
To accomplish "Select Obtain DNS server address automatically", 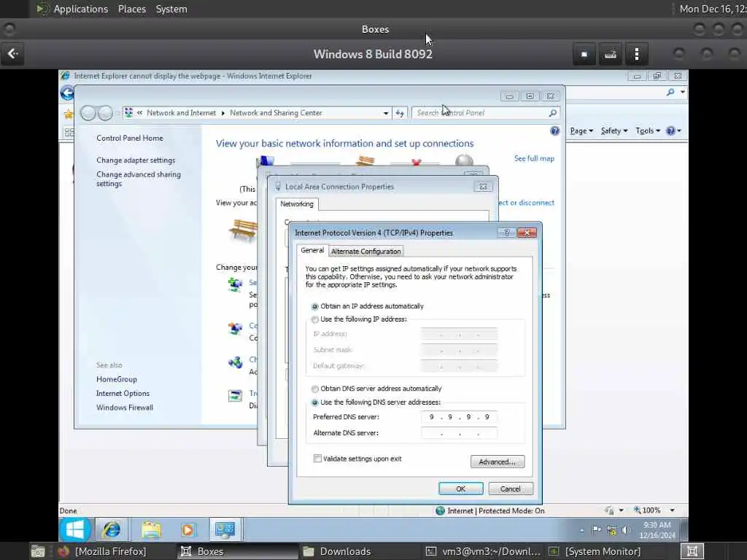I will click(x=314, y=389).
